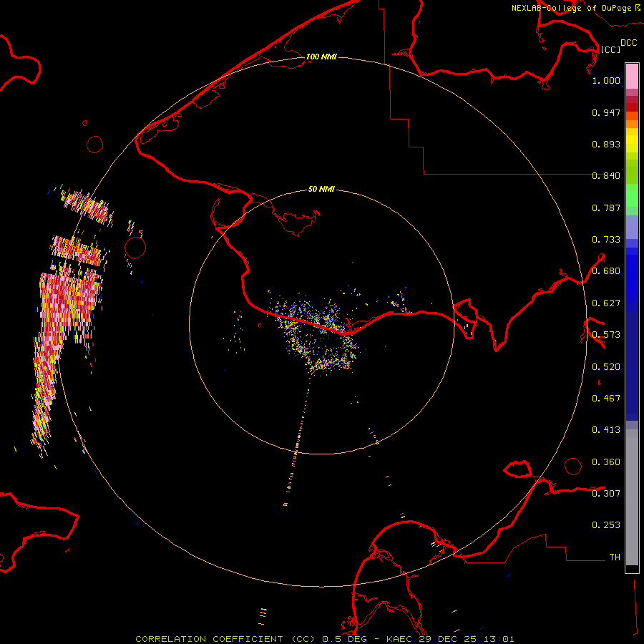Click the [CC] units label

click(610, 49)
